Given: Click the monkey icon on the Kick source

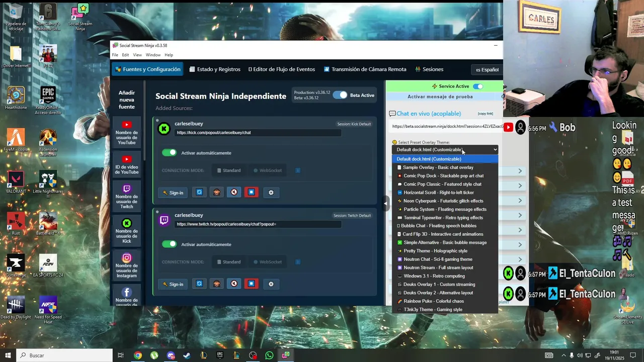Looking at the screenshot, I should tap(216, 192).
